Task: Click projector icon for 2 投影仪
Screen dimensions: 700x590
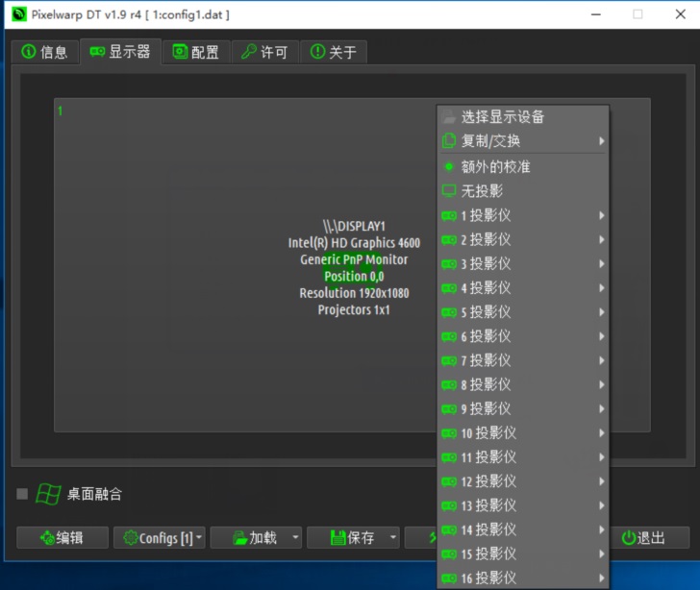Action: [449, 240]
